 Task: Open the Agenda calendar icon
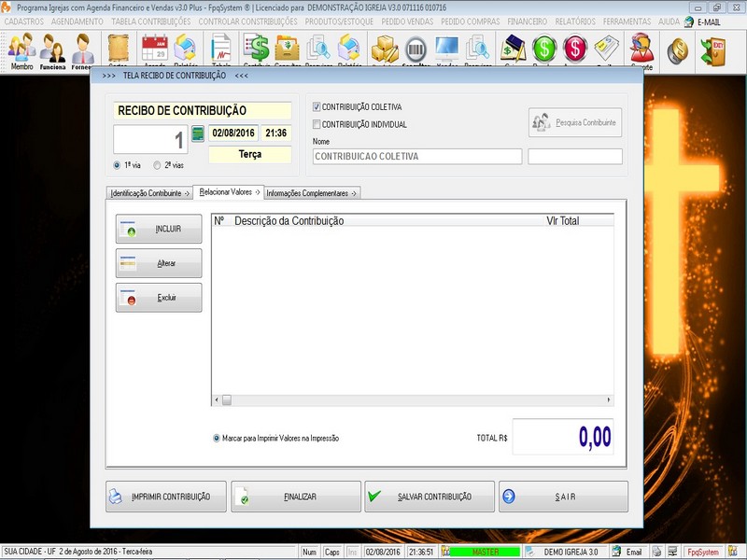(154, 49)
